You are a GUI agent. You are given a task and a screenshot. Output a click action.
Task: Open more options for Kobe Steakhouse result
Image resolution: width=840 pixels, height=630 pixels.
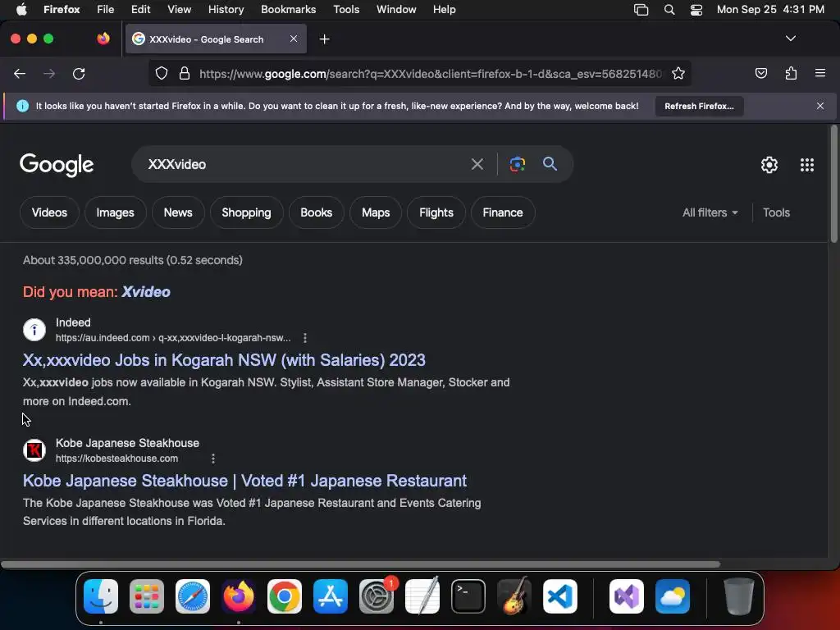(213, 459)
